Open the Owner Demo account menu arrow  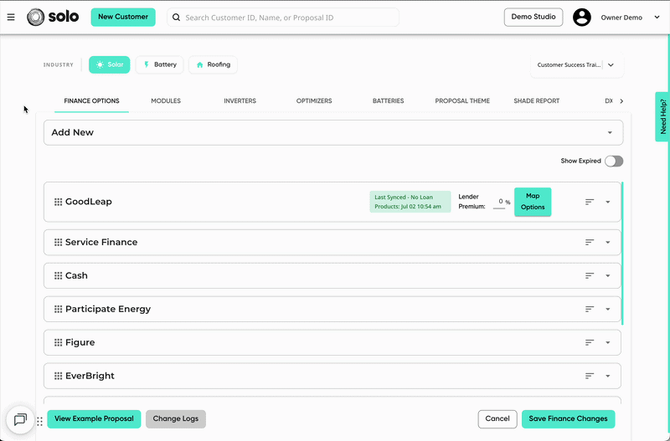pos(657,18)
